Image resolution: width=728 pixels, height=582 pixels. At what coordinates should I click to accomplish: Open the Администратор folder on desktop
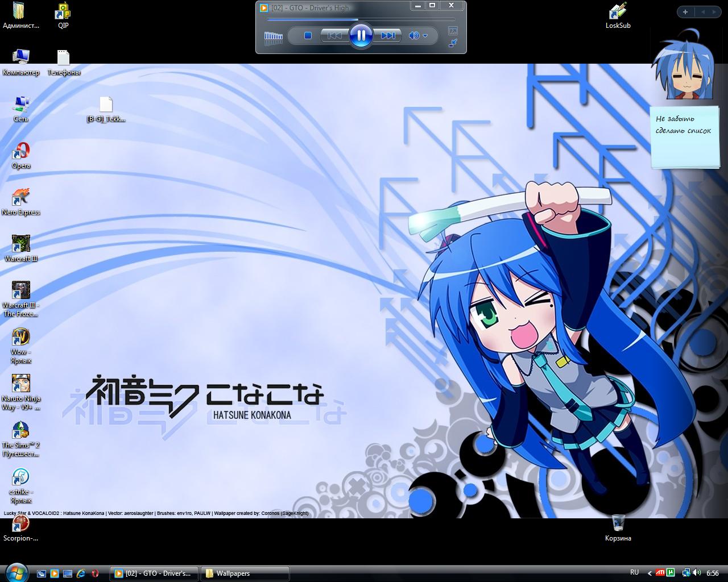click(21, 15)
